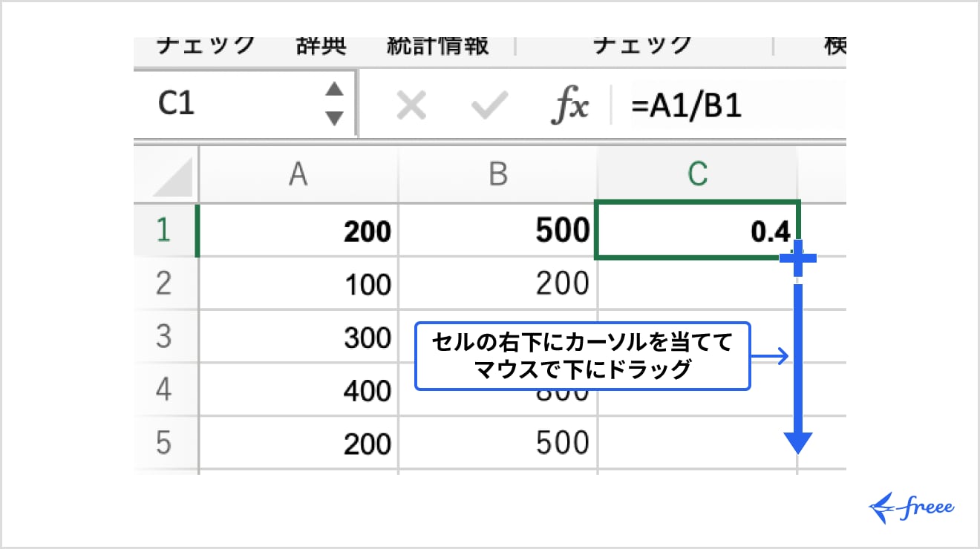The height and width of the screenshot is (549, 980).
Task: Select row header 3
Action: (165, 337)
